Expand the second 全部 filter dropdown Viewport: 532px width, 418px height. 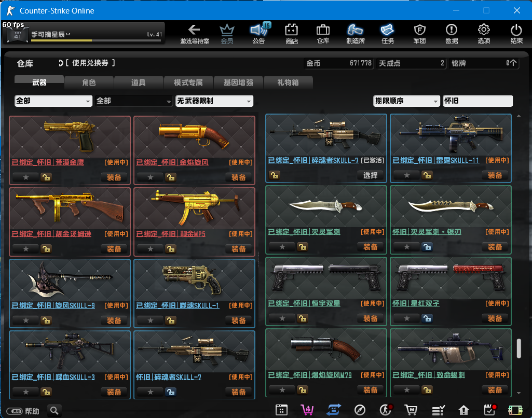pos(134,101)
